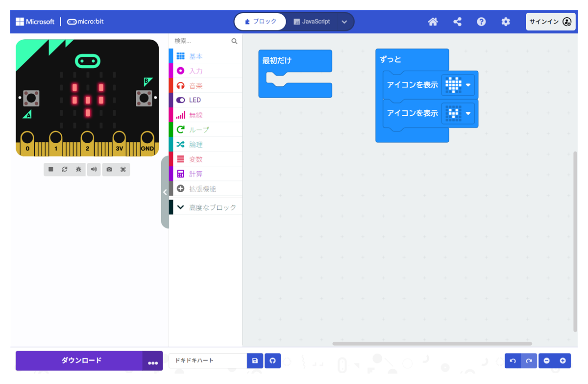Viewport: 588px width, 384px height.
Task: Take a simulator screenshot with camera icon
Action: point(109,169)
